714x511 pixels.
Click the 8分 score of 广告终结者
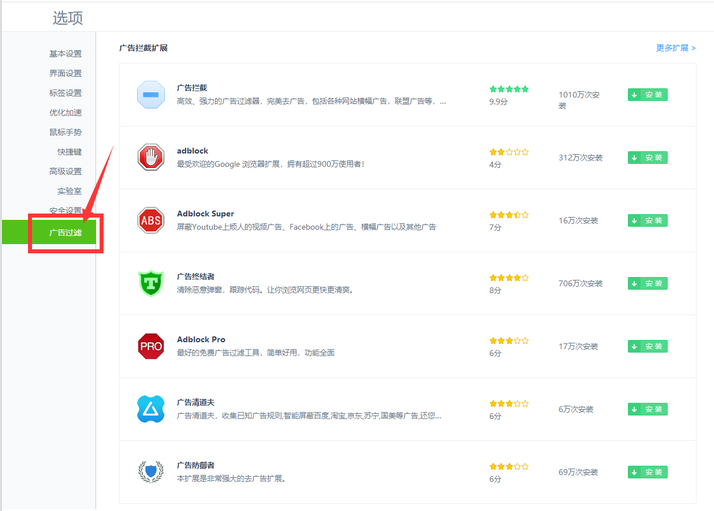point(495,290)
